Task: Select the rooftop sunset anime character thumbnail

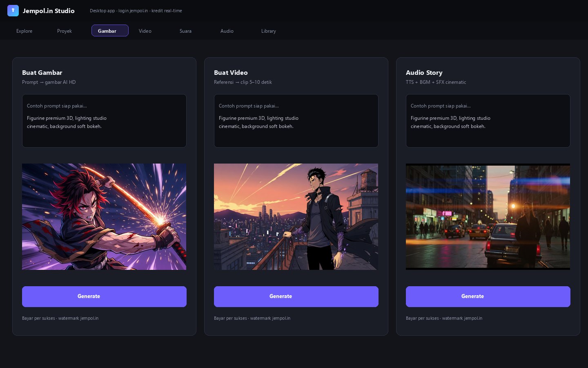Action: 296,217
